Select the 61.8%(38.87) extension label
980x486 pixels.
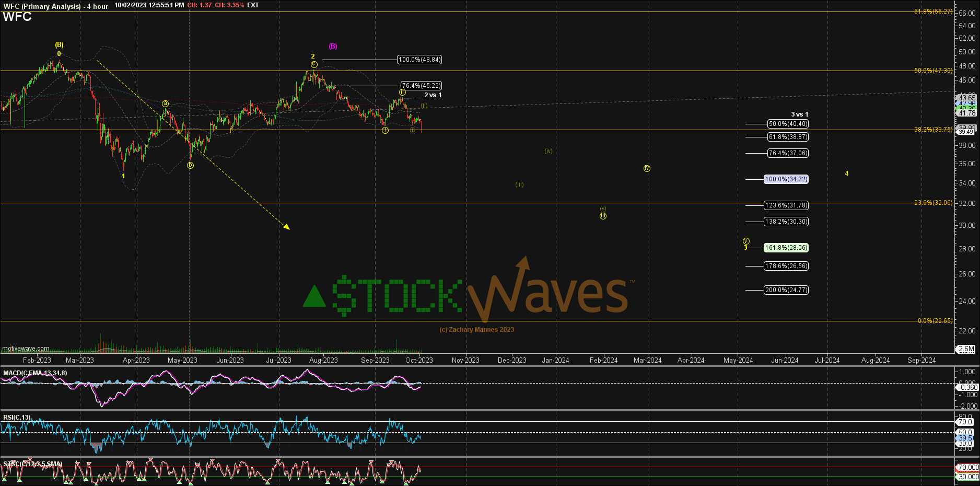point(788,137)
